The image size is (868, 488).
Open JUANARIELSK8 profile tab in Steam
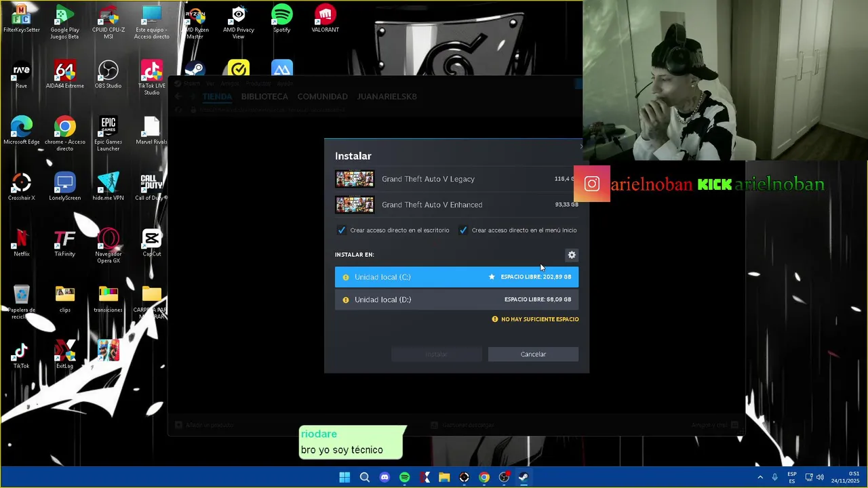click(x=387, y=96)
